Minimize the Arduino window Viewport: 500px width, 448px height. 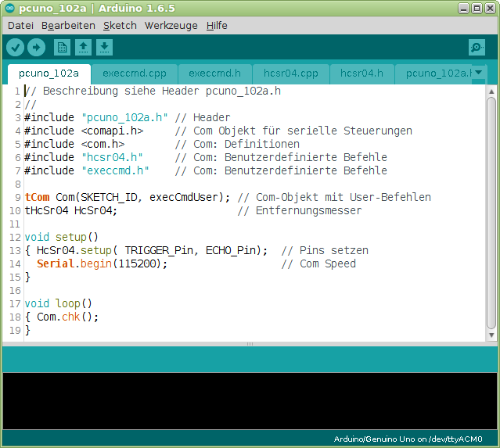(x=463, y=8)
